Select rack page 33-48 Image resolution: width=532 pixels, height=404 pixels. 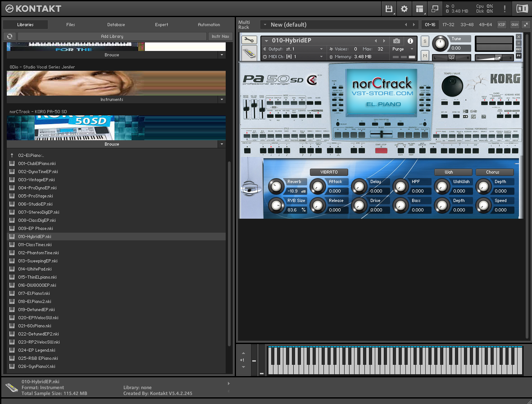click(x=467, y=24)
